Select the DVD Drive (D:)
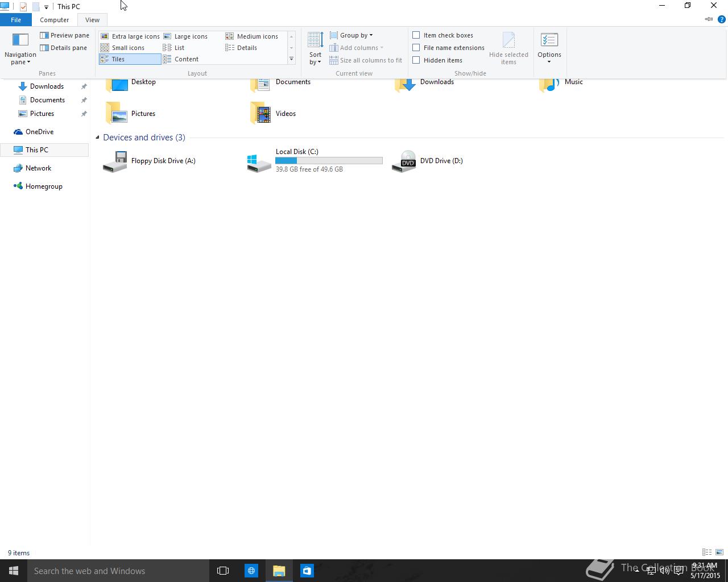The image size is (728, 582). [x=428, y=161]
